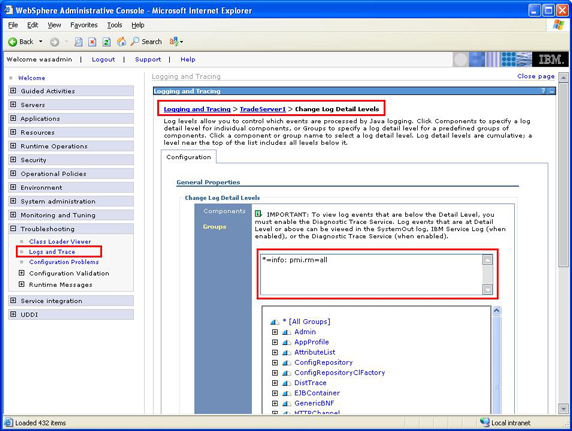Follow the TradeServer1 breadcrumb link

(x=263, y=109)
